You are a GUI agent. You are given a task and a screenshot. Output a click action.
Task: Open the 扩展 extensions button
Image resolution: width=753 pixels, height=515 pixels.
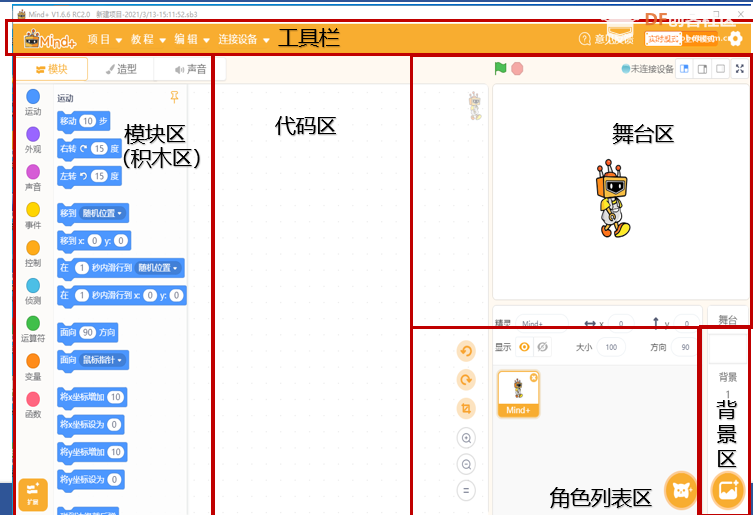point(33,494)
